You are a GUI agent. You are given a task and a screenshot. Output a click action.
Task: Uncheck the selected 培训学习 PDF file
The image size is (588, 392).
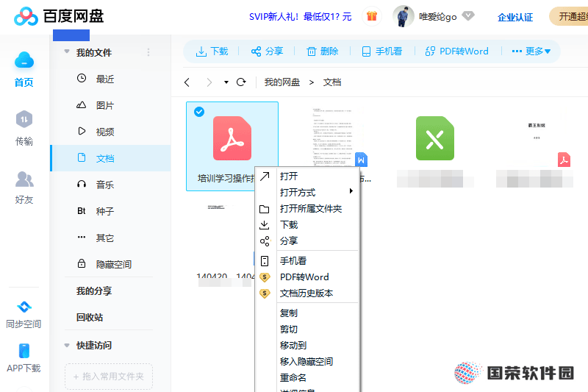click(x=199, y=111)
